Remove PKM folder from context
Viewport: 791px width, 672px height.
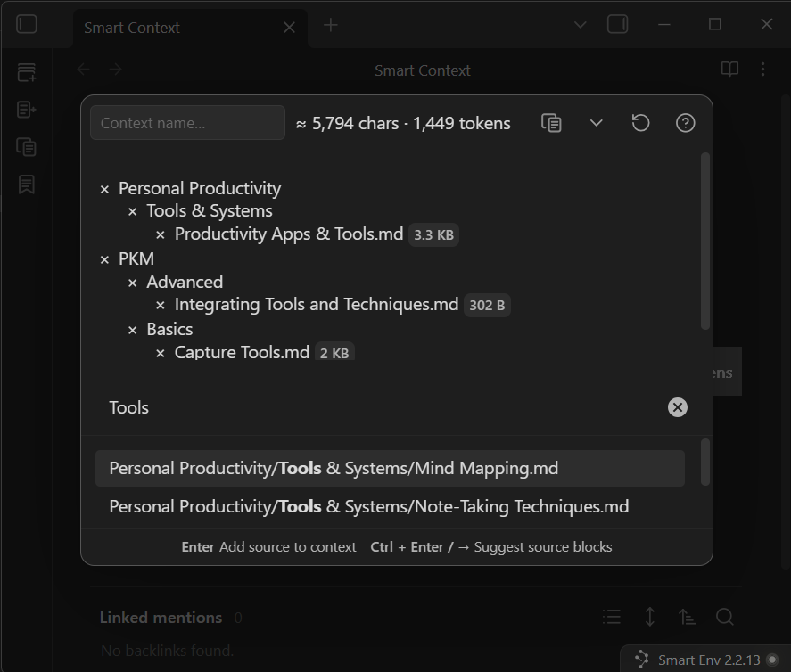pyautogui.click(x=104, y=259)
